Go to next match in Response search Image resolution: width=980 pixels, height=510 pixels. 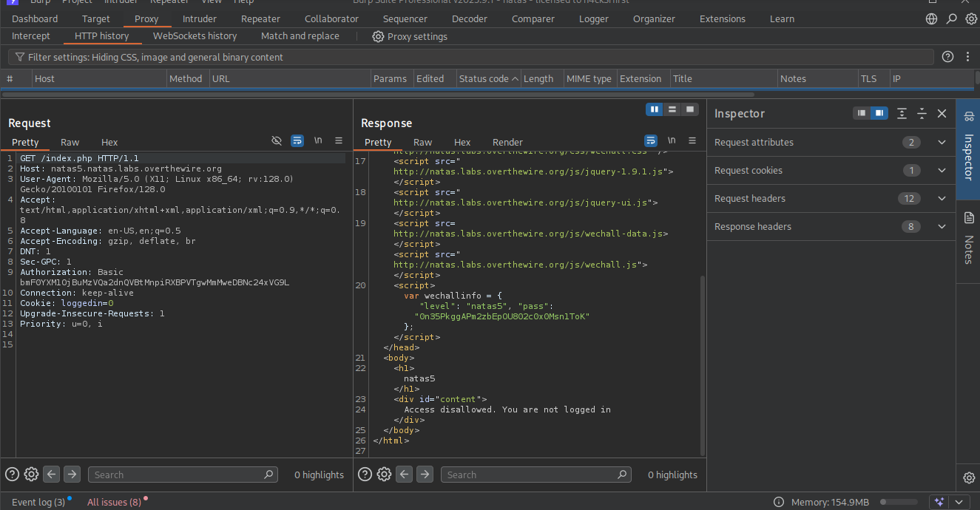[425, 475]
